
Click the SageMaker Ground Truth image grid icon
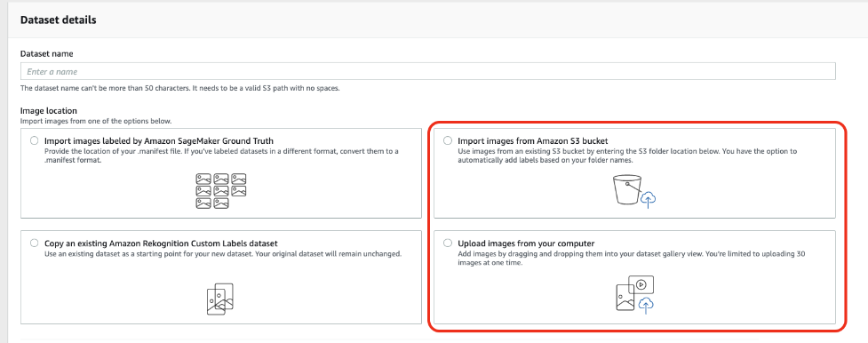click(x=221, y=191)
